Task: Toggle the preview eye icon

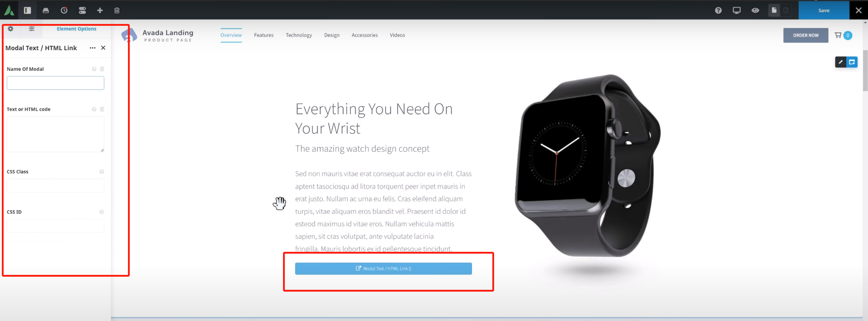Action: (755, 10)
